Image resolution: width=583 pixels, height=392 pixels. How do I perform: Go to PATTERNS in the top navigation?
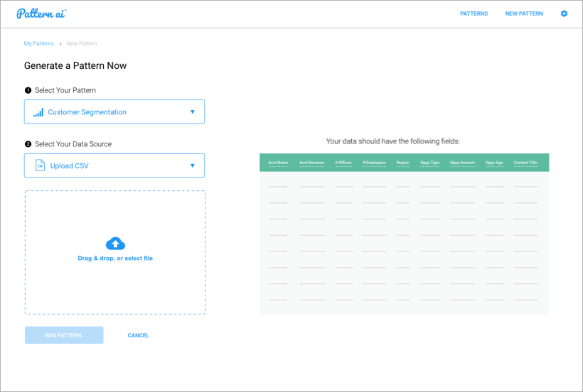tap(474, 13)
